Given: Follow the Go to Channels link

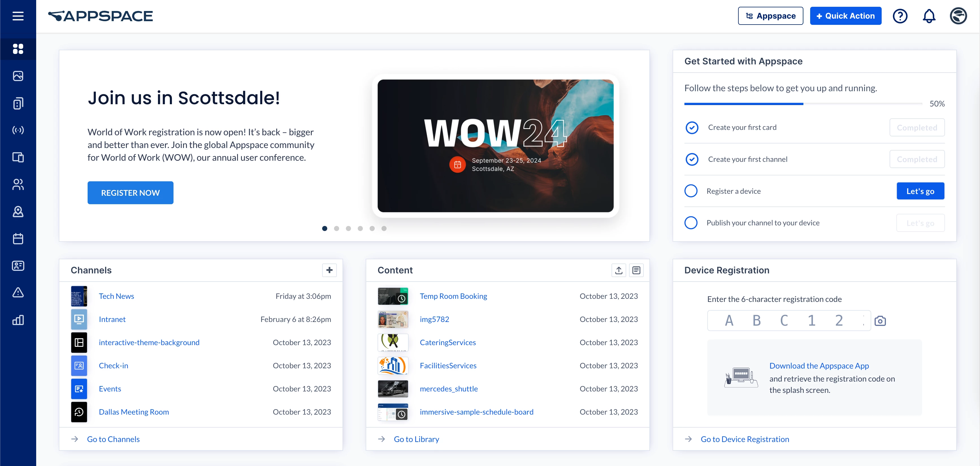Looking at the screenshot, I should [x=113, y=439].
